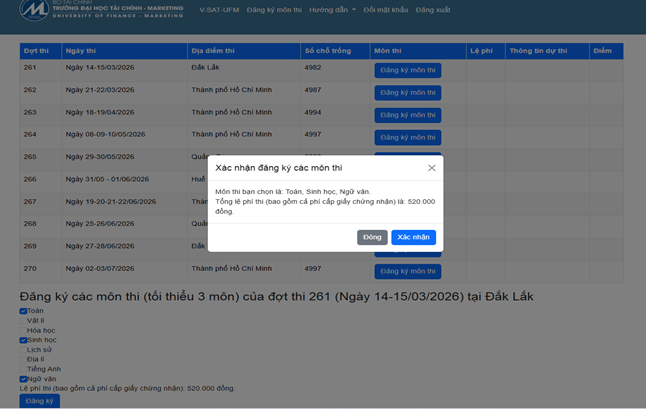
Task: Open the Đổi mật khẩu page
Action: [385, 10]
